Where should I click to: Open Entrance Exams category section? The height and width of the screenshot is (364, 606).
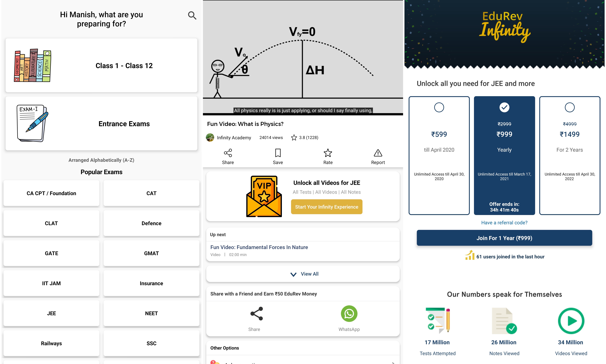[101, 123]
